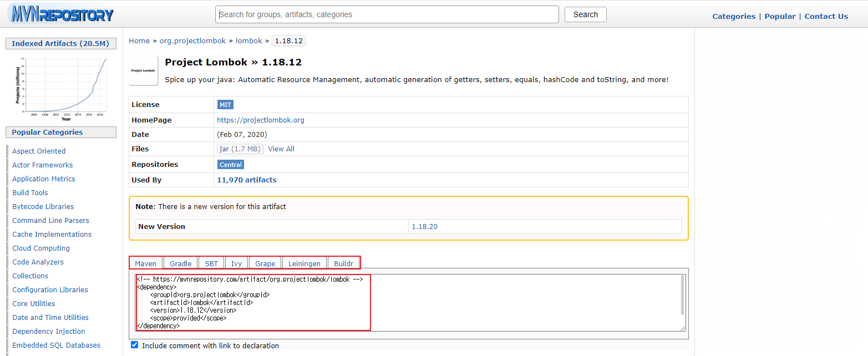The height and width of the screenshot is (356, 868).
Task: Open the Indexed Artifacts (20.5M) header
Action: click(x=60, y=43)
